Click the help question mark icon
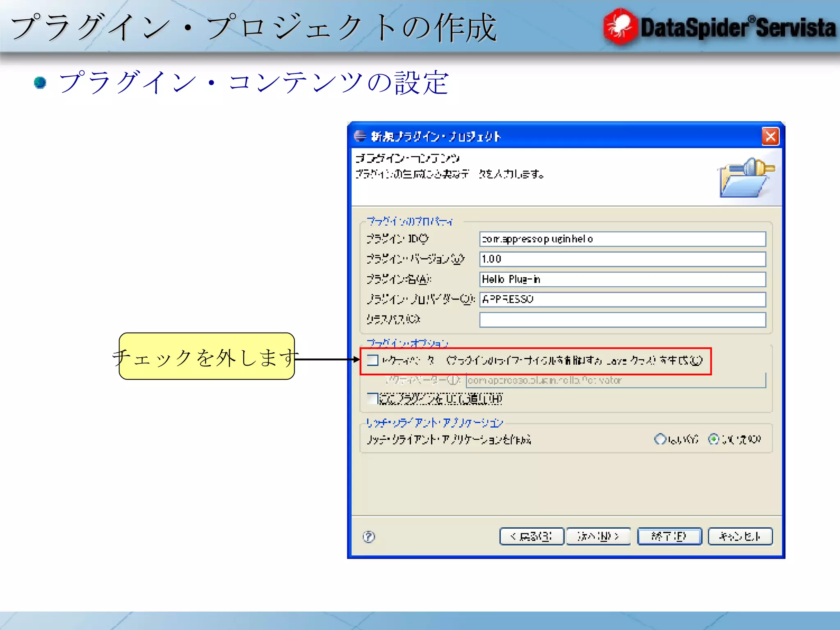840x630 pixels. (369, 536)
